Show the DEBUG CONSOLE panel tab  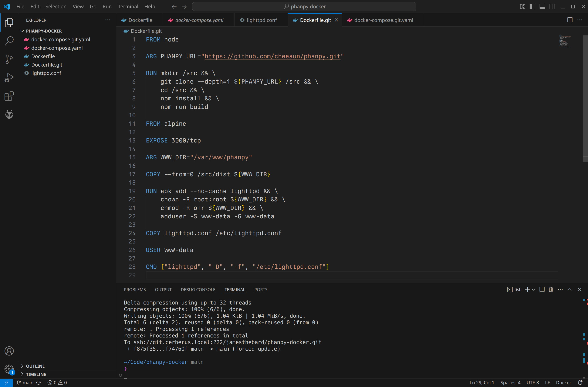point(198,289)
